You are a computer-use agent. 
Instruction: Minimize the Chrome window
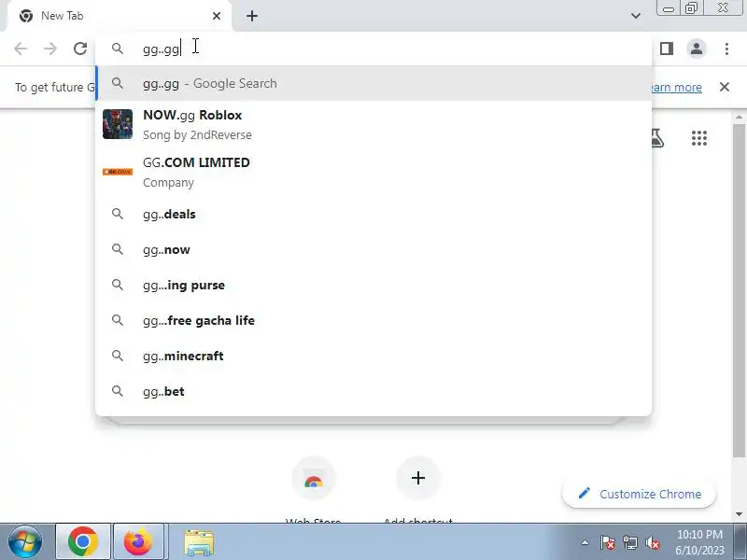(x=669, y=8)
